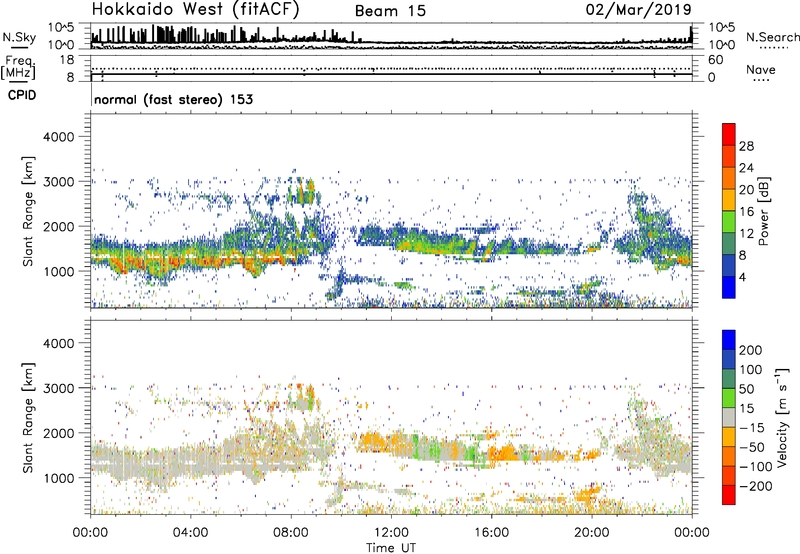The width and height of the screenshot is (800, 554).
Task: Click the 16:00 time axis label
Action: (491, 533)
